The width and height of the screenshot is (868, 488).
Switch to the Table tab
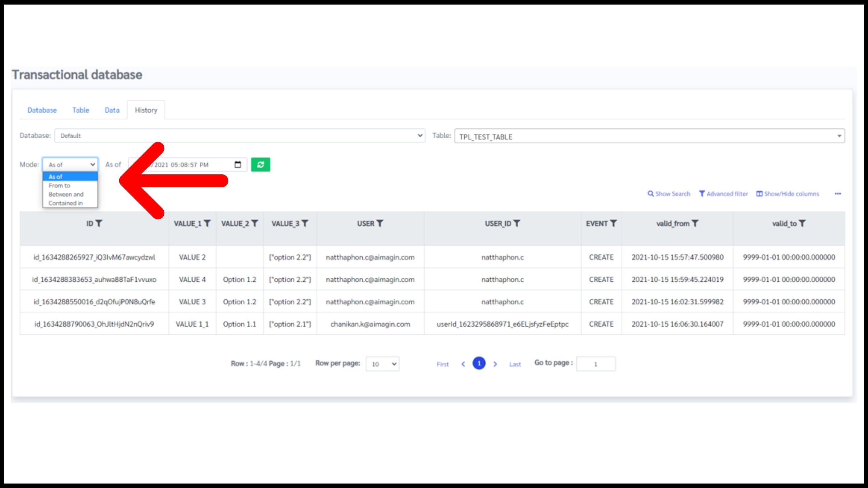pyautogui.click(x=81, y=110)
